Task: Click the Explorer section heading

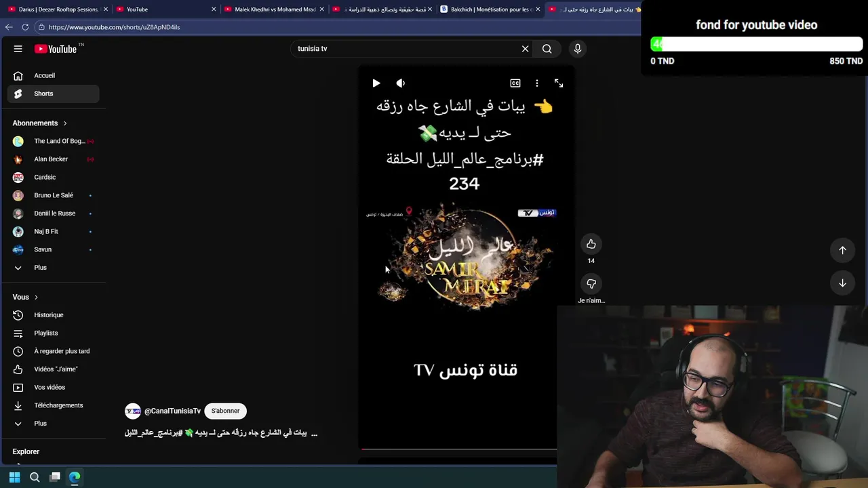Action: click(26, 451)
